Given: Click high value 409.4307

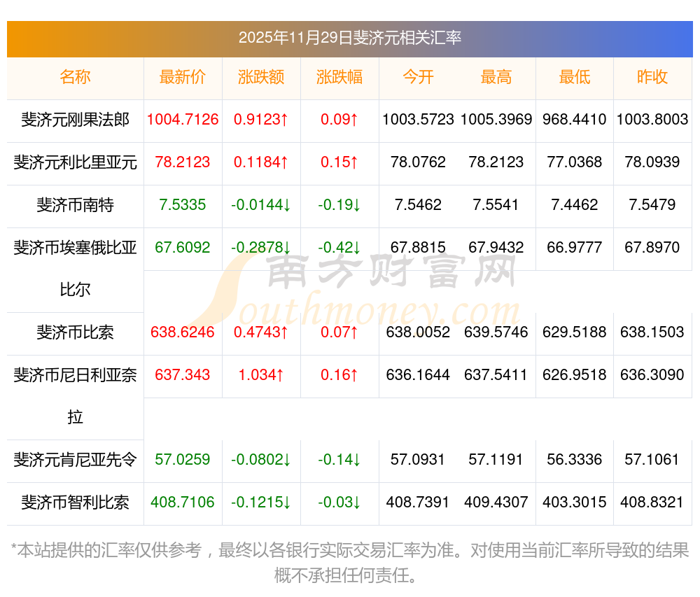Looking at the screenshot, I should coord(496,503).
